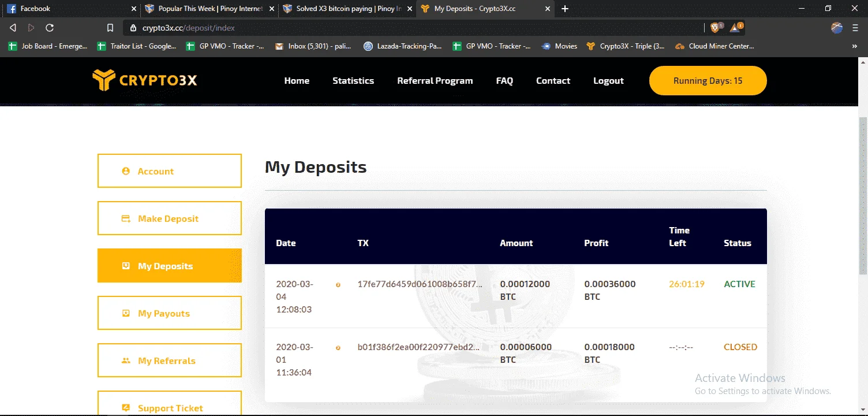Open the Crypto3X - Triple bookmark

coord(625,46)
